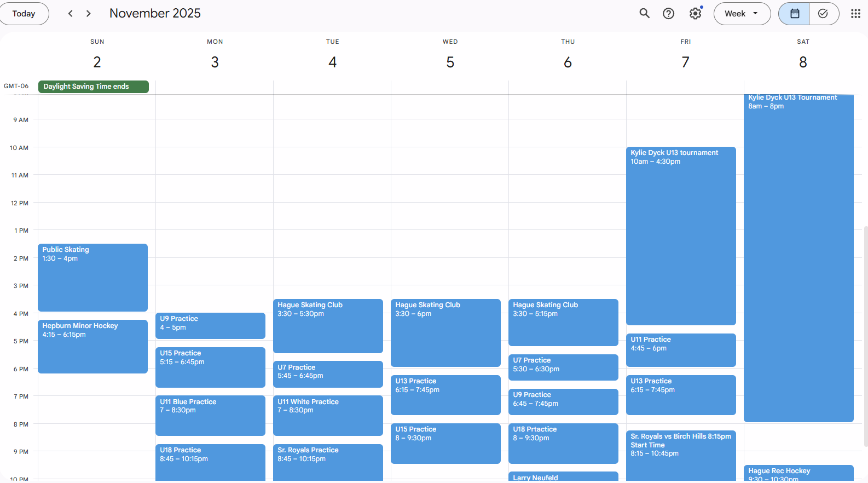Open the Support help icon
Screen dimensions: 868x483
pos(668,14)
